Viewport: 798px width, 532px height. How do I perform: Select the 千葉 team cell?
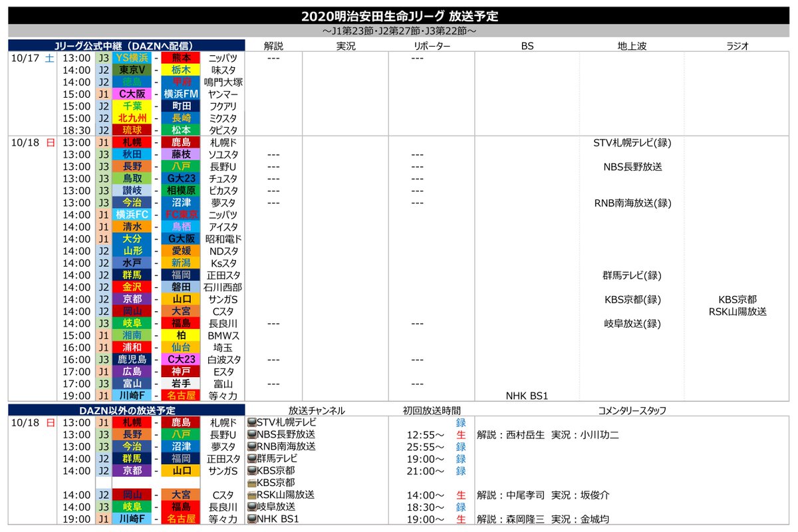132,106
